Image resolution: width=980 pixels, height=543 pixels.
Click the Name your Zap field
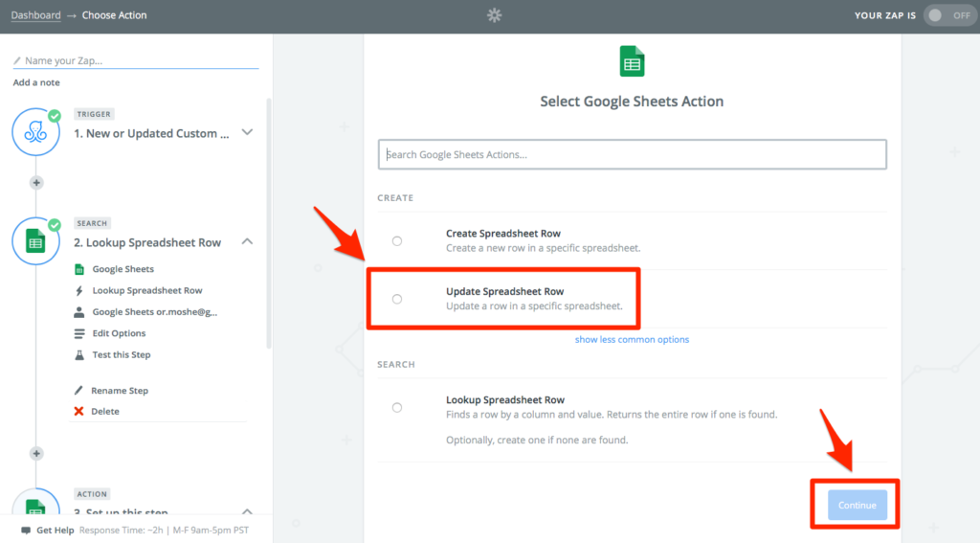136,60
